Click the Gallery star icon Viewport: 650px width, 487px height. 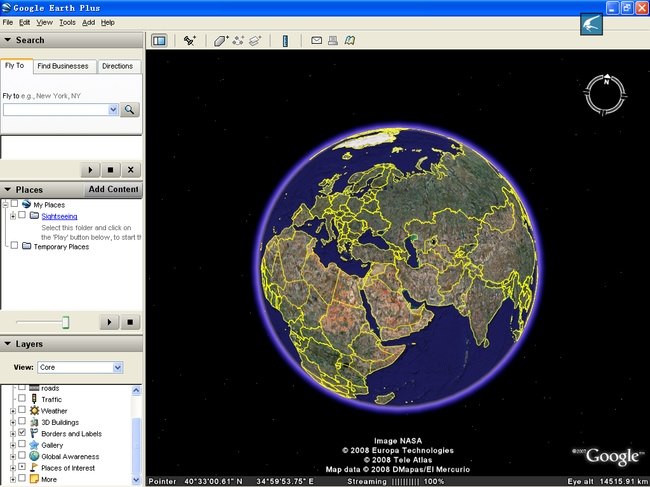34,445
